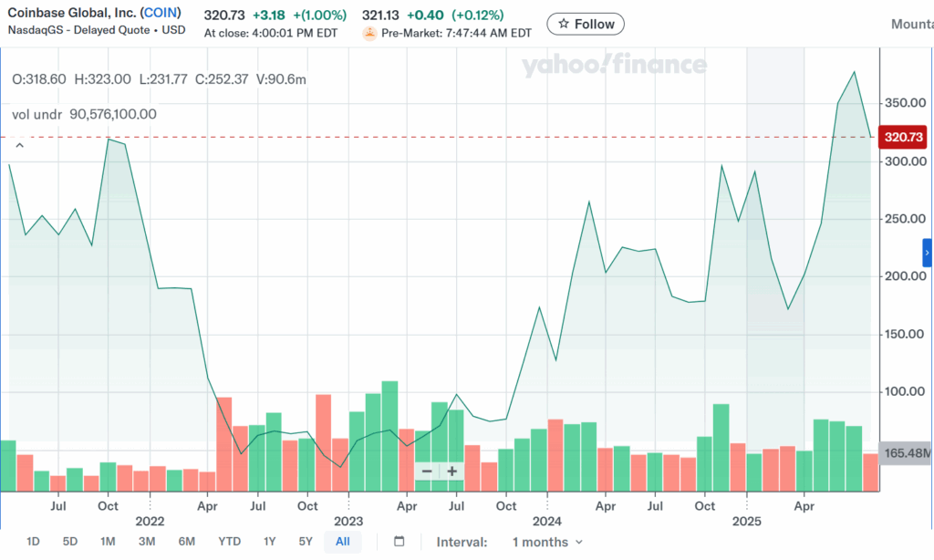Click the NasdaqGS - Delayed Quote text
Viewport: 934px width, 560px height.
click(x=78, y=30)
